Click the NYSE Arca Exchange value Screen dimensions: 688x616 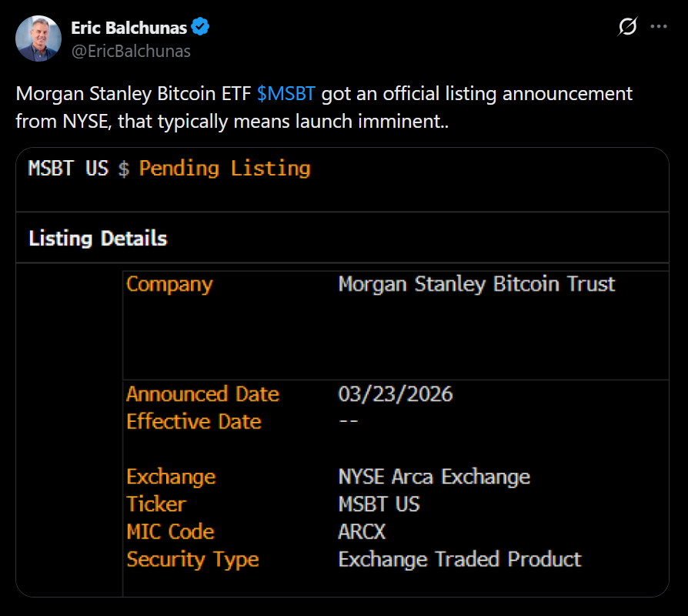pyautogui.click(x=434, y=477)
